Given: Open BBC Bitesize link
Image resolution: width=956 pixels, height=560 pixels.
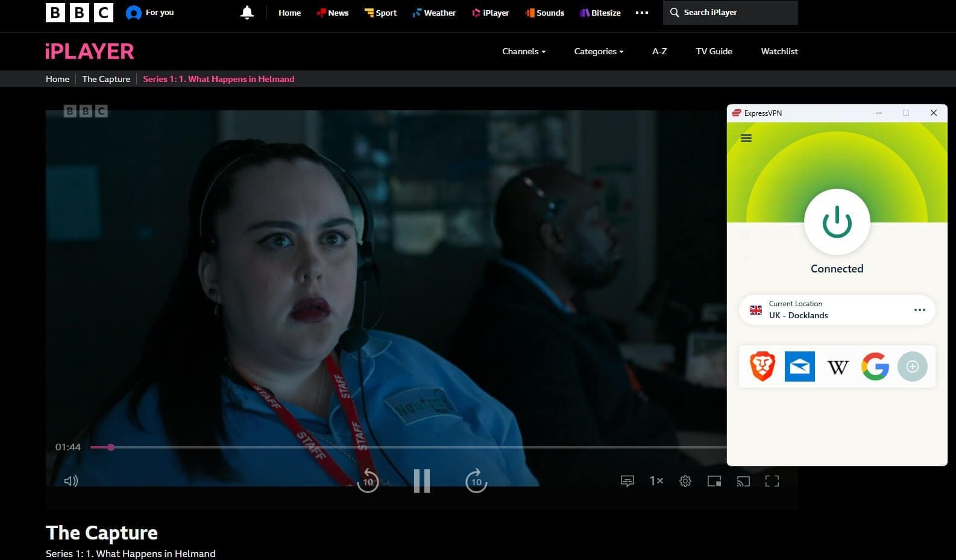Looking at the screenshot, I should (600, 13).
